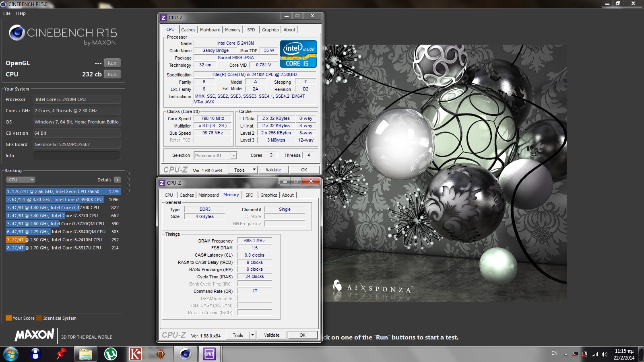Click Validate in upper CPU-Z window
The height and width of the screenshot is (362, 644).
[x=273, y=170]
